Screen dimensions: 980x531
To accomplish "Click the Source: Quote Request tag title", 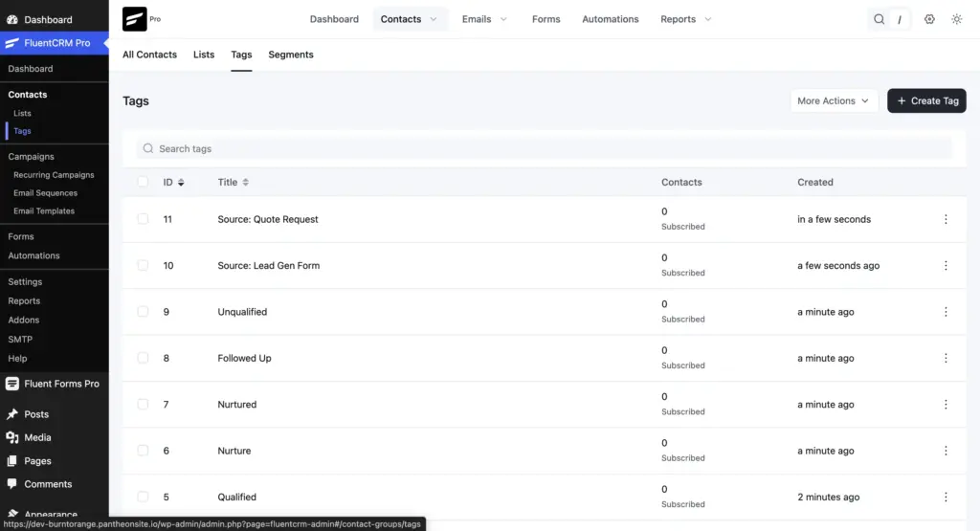I will [x=268, y=219].
